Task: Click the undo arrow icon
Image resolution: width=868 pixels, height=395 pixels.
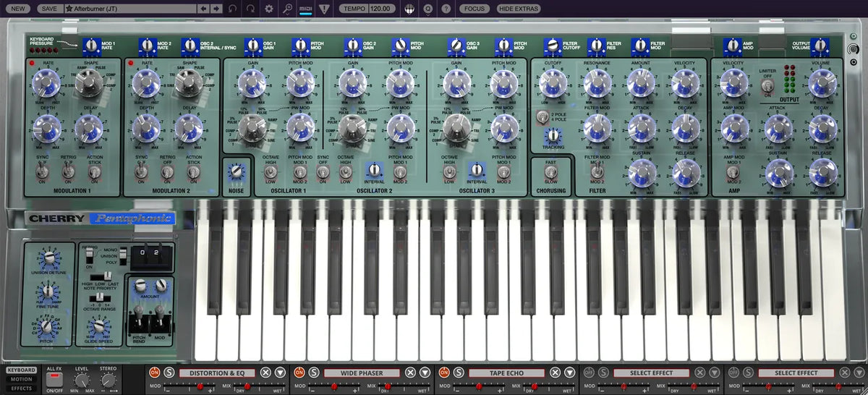Action: point(232,9)
